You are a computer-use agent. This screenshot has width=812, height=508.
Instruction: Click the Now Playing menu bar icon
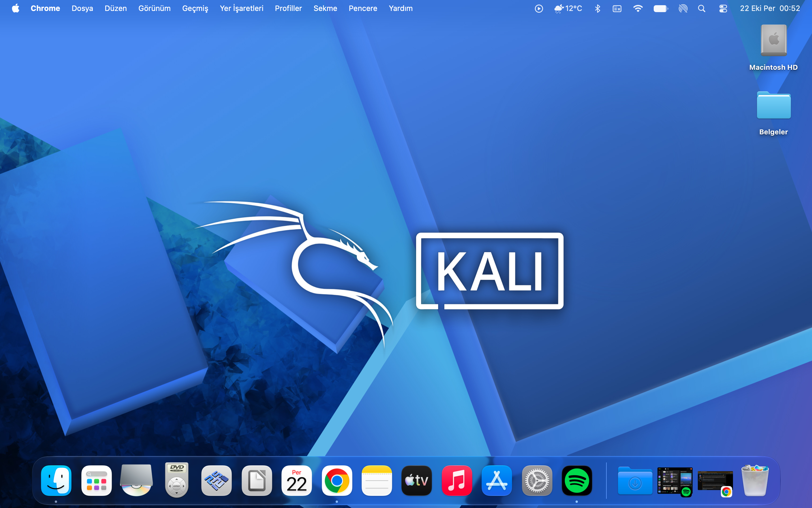pyautogui.click(x=539, y=8)
